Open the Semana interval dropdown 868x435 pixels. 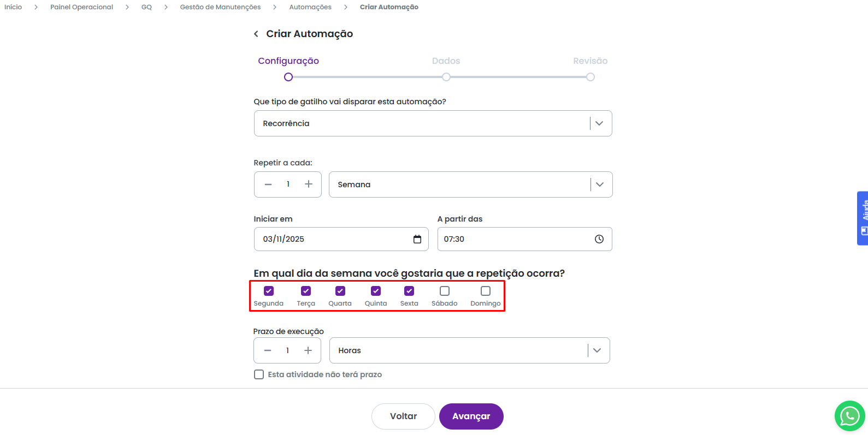pyautogui.click(x=600, y=184)
